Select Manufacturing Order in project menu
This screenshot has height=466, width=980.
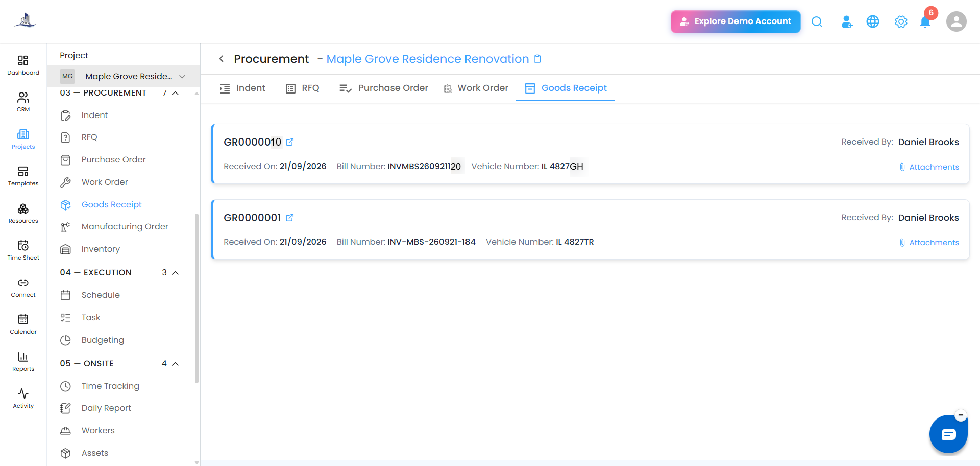click(125, 226)
